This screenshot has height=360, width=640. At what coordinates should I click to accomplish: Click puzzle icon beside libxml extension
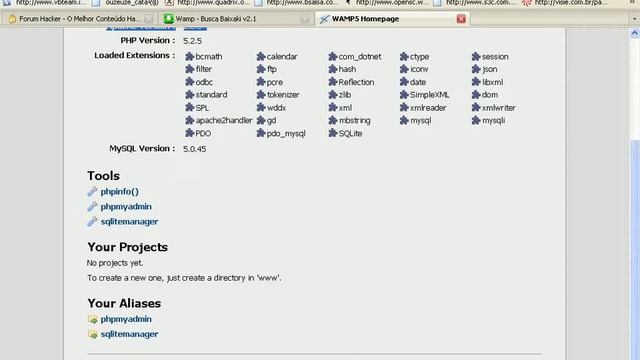(x=476, y=82)
